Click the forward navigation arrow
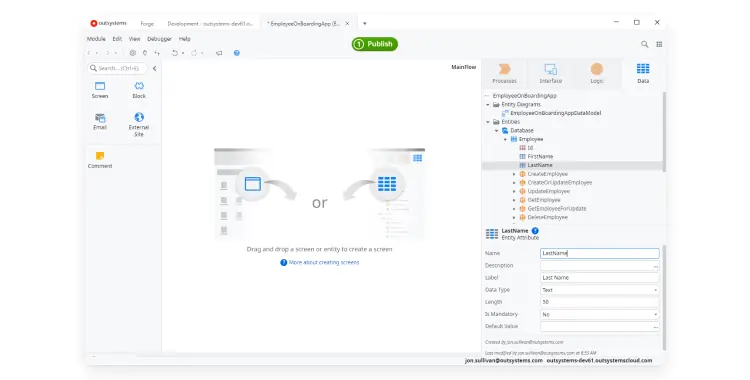Image resolution: width=750 pixels, height=380 pixels. tap(108, 53)
